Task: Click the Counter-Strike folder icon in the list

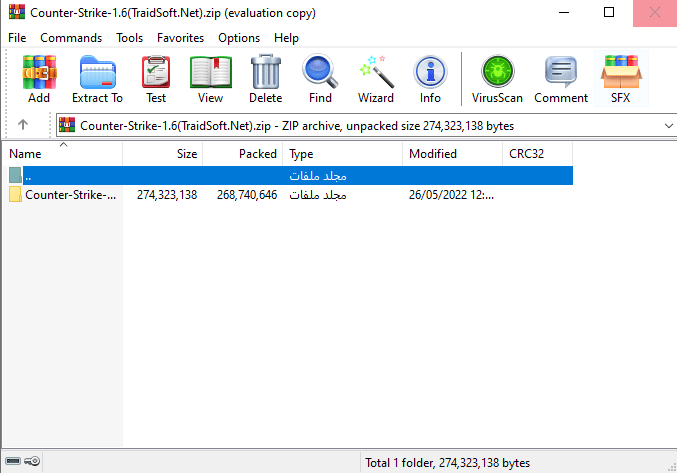Action: [16, 195]
